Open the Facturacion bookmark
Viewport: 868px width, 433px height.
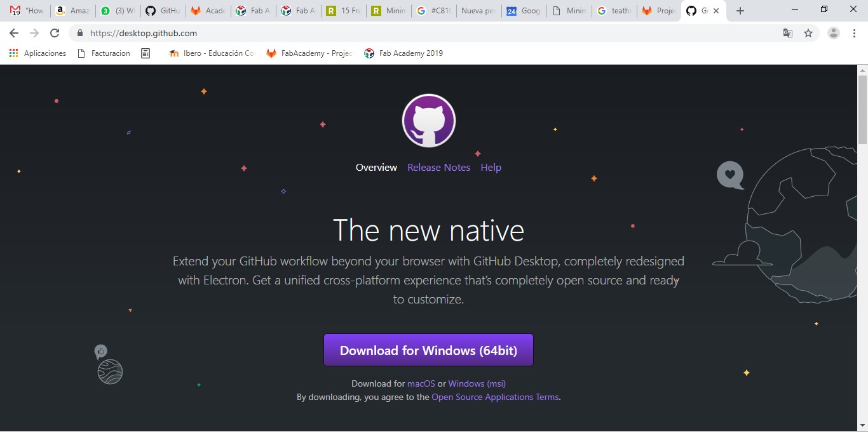[x=104, y=53]
